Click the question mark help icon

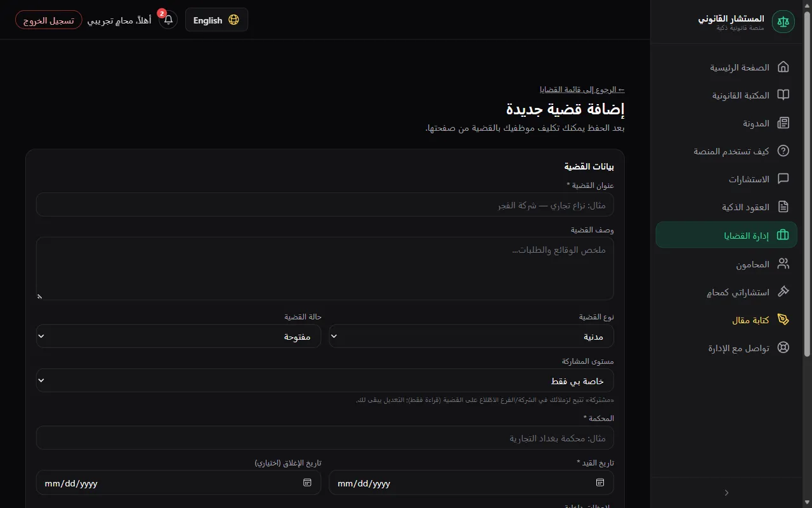(783, 151)
